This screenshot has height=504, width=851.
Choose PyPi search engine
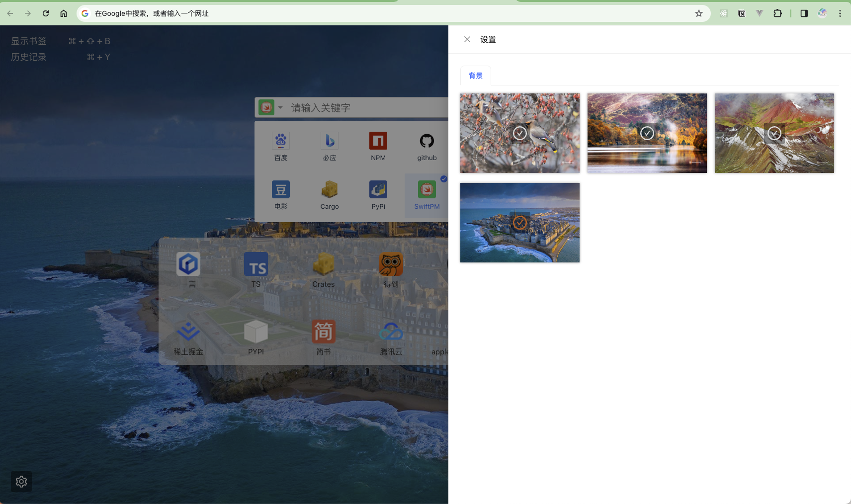tap(378, 195)
